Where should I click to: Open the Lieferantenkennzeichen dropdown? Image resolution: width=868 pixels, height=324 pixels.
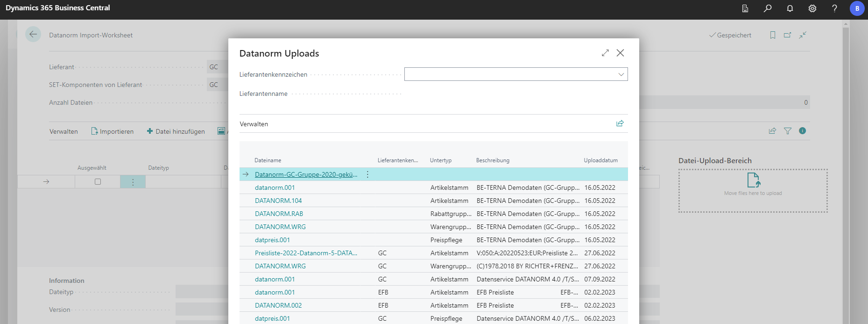[x=621, y=74]
